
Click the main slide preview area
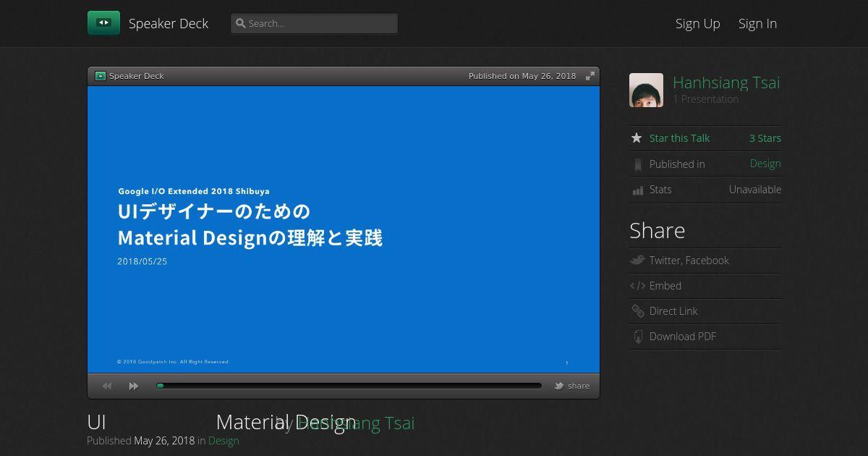[344, 229]
